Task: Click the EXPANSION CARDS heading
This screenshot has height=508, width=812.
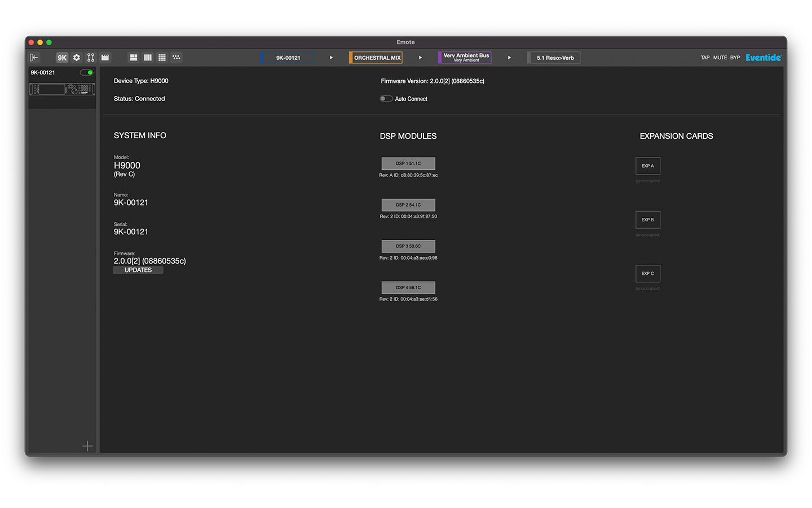Action: 677,136
